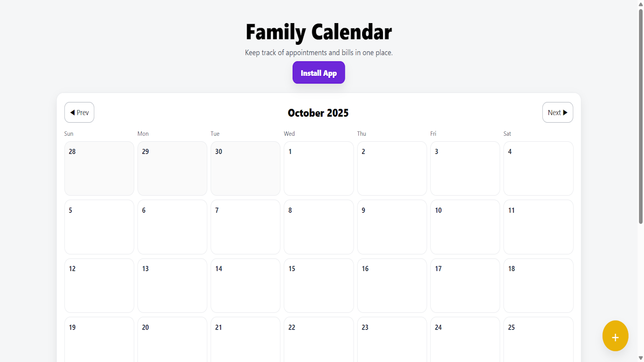Click the scroll up arrow of scrollbar

pos(640,4)
